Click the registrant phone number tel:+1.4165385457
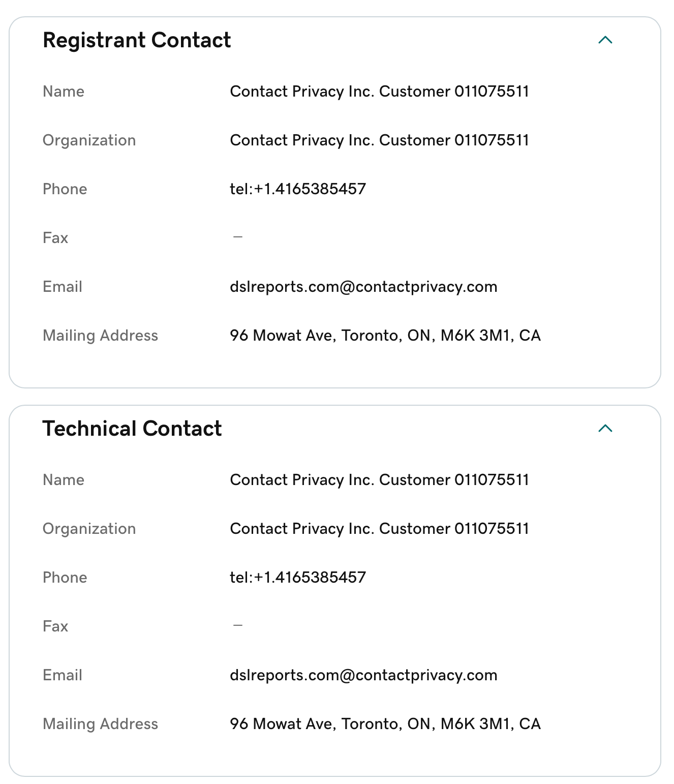 (x=298, y=189)
